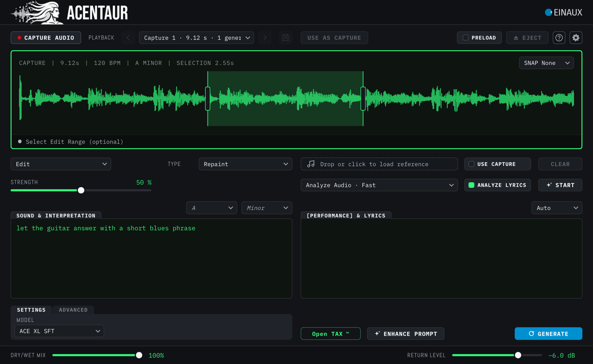This screenshot has height=364, width=593.
Task: Click the Enhance Prompt button
Action: [405, 334]
